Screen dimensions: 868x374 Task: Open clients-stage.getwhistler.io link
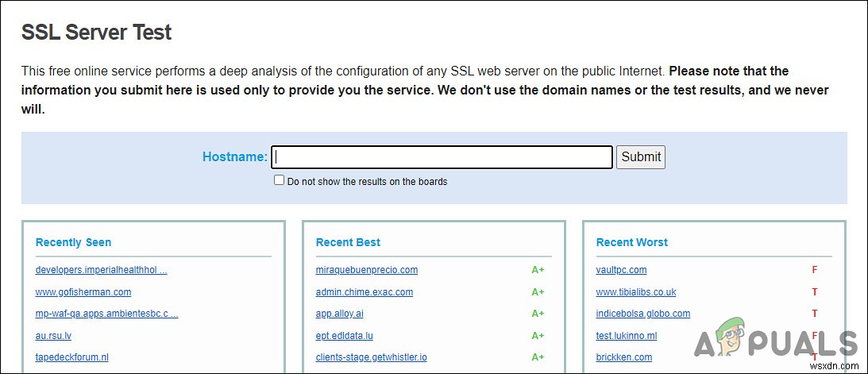click(x=372, y=357)
